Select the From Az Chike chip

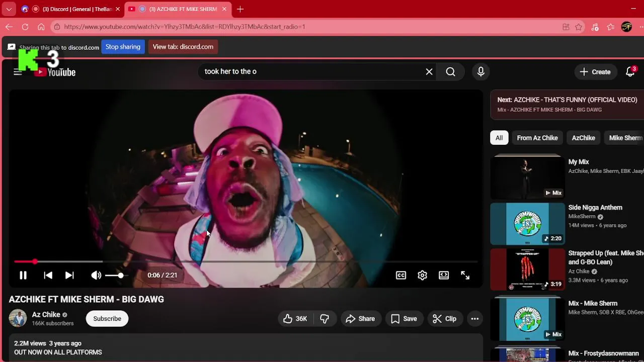click(x=537, y=138)
